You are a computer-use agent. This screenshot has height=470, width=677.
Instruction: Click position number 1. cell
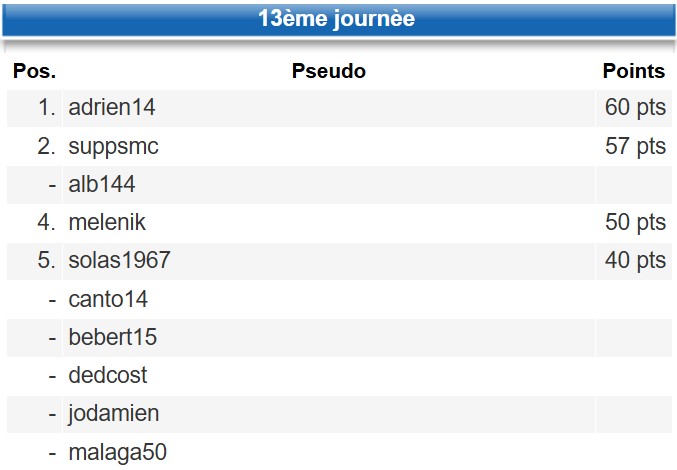pos(47,108)
